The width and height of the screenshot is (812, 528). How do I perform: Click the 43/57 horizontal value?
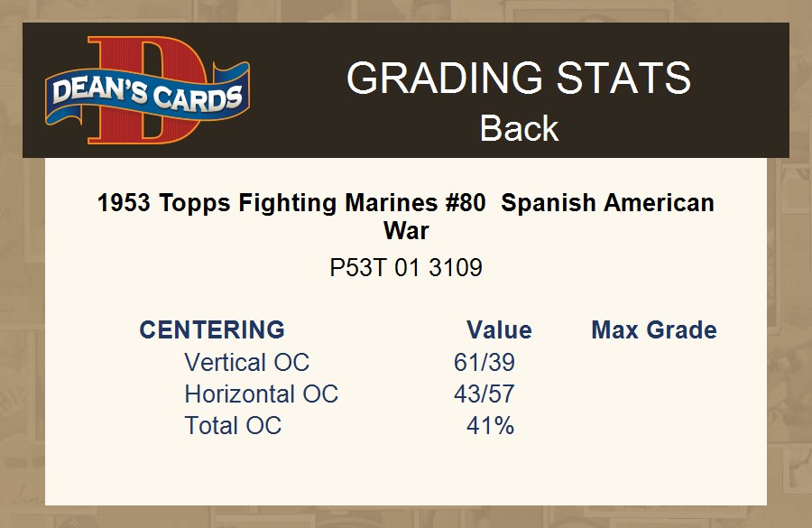[x=484, y=394]
